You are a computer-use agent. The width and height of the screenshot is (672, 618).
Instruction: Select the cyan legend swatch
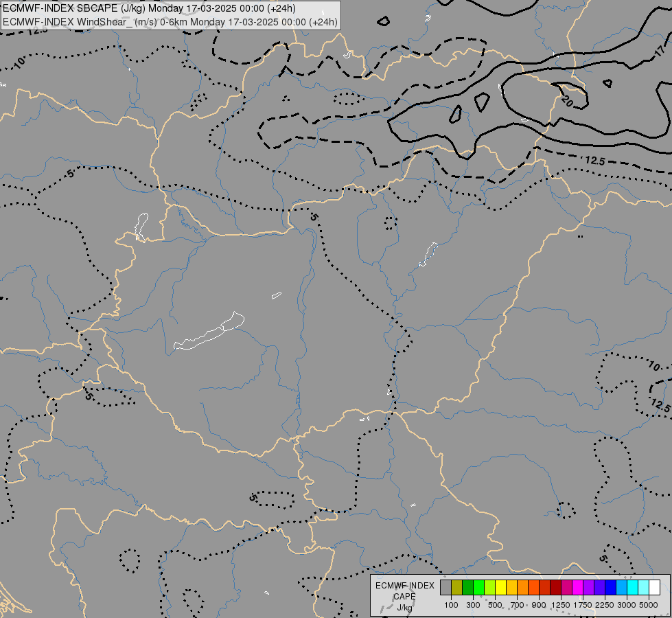[633, 587]
